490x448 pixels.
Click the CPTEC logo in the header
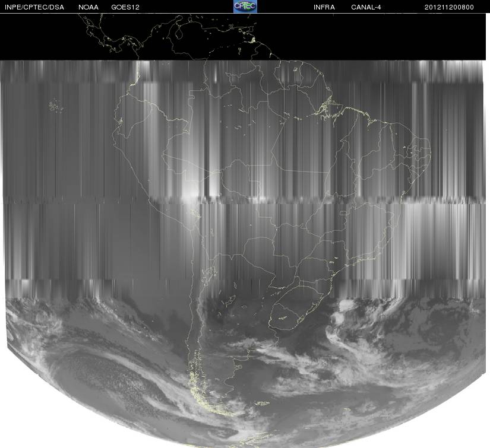(245, 7)
